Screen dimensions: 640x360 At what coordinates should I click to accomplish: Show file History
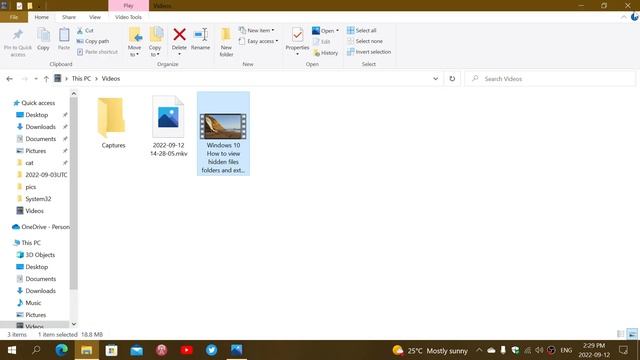[326, 53]
